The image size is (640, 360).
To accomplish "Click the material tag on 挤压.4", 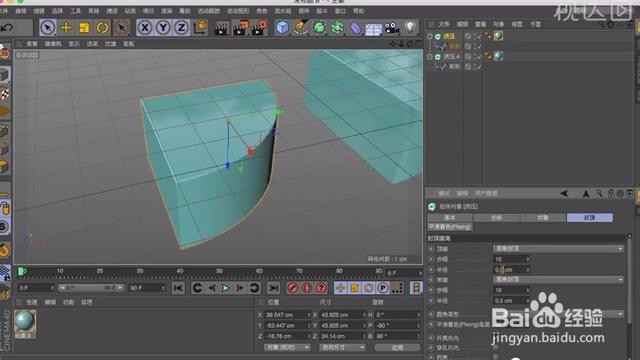I will [498, 56].
